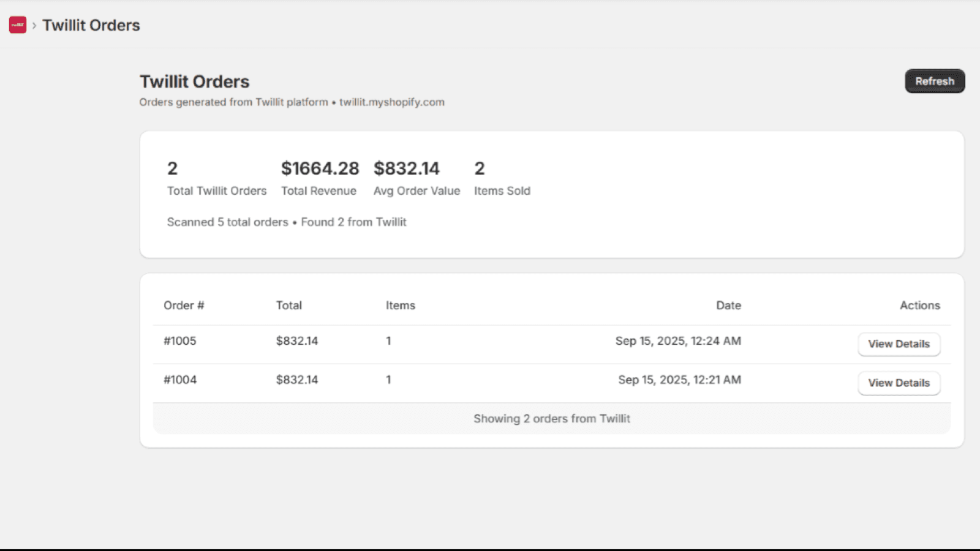Image resolution: width=980 pixels, height=551 pixels.
Task: Click the $832.14 Avg Order Value figure
Action: point(407,168)
